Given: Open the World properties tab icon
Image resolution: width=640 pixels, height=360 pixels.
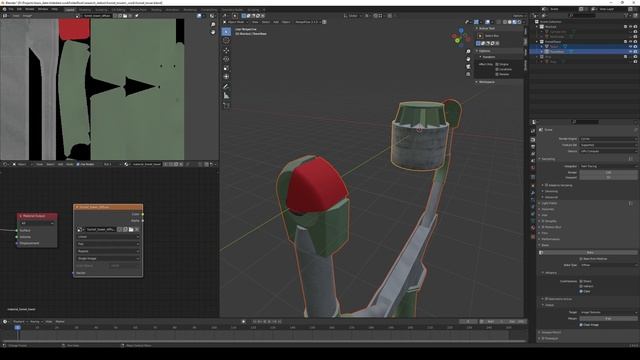Looking at the screenshot, I should tap(533, 168).
